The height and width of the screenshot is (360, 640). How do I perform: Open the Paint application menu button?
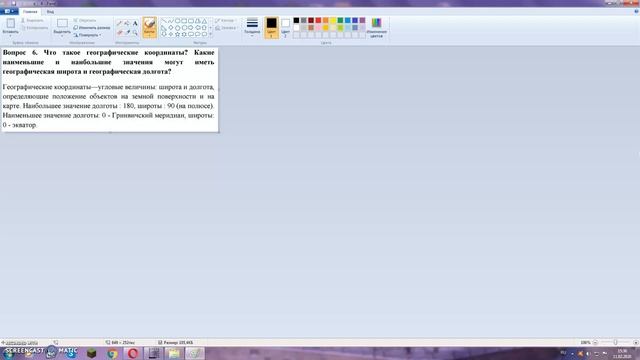tap(9, 11)
